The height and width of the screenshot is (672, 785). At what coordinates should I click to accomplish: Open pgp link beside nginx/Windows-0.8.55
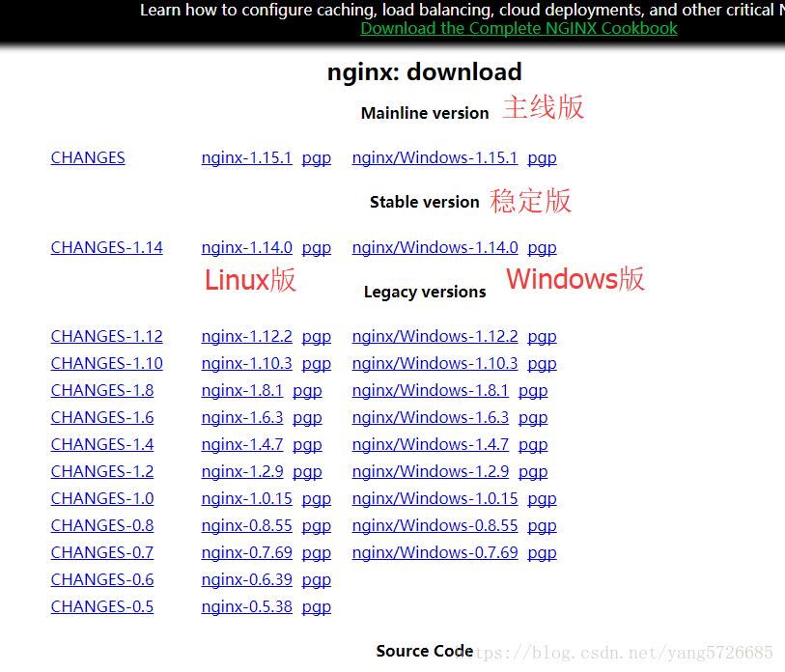[543, 527]
